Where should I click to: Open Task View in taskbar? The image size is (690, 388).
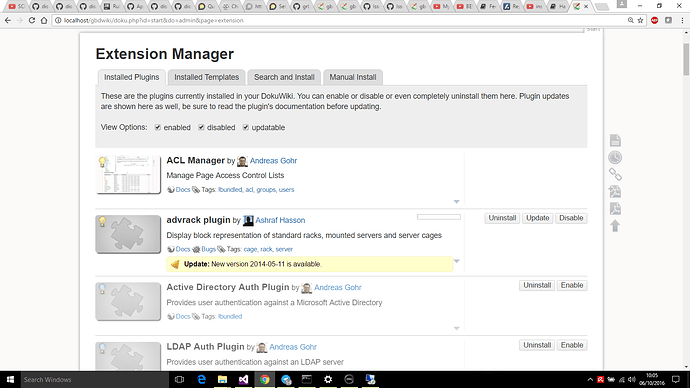[x=179, y=379]
